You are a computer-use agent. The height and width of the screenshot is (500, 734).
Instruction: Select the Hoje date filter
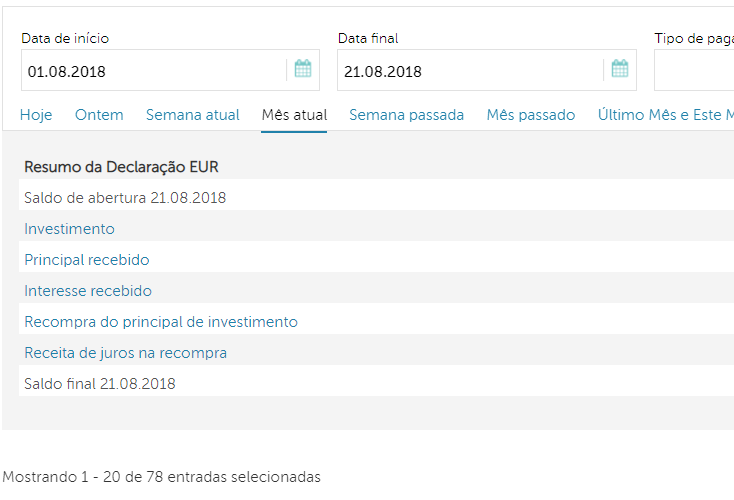36,115
